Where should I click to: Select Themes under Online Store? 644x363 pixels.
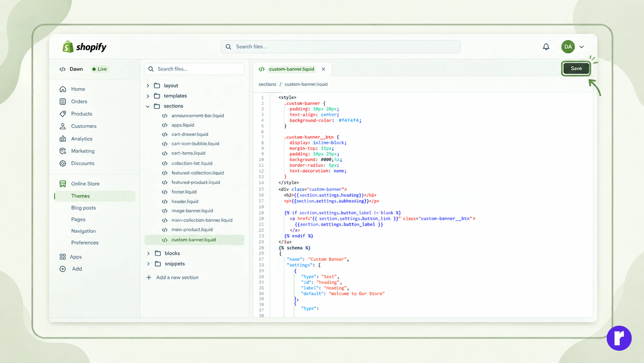(95, 196)
